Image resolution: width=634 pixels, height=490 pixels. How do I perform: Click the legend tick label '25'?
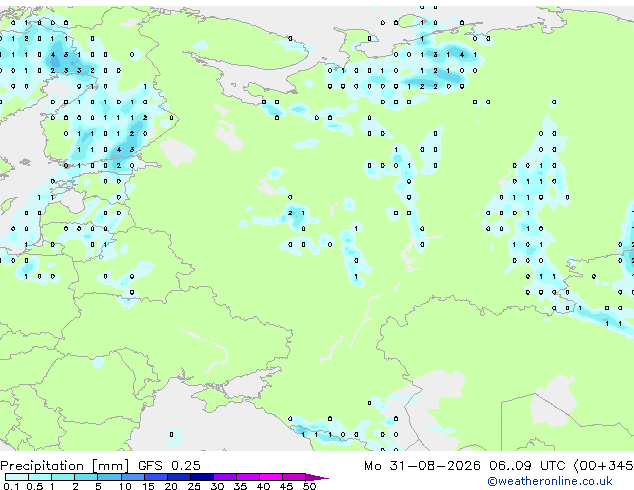(x=194, y=486)
